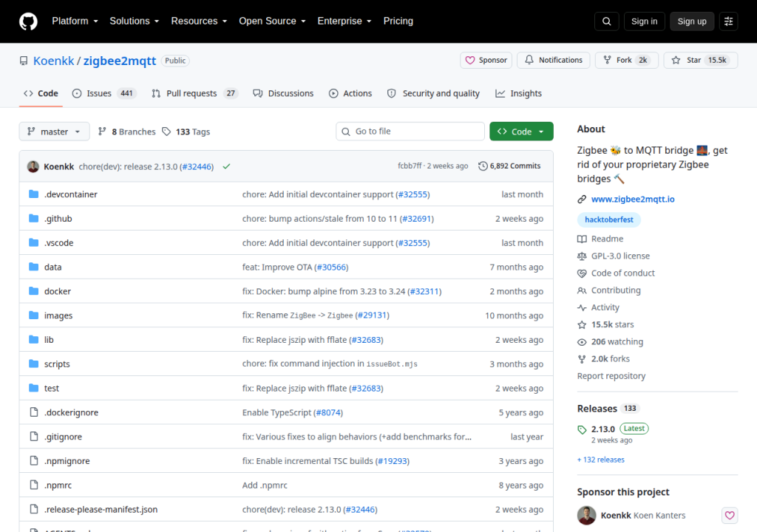Open the green Code dropdown

(x=521, y=132)
